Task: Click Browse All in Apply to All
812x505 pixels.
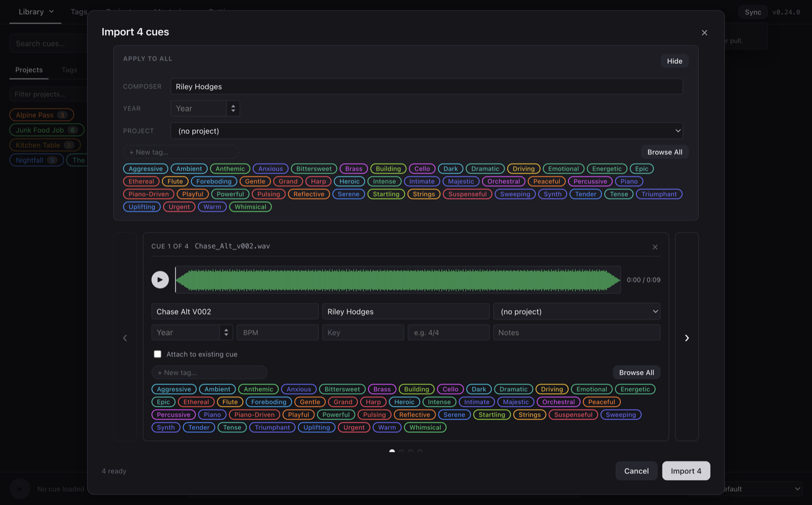Action: (665, 152)
